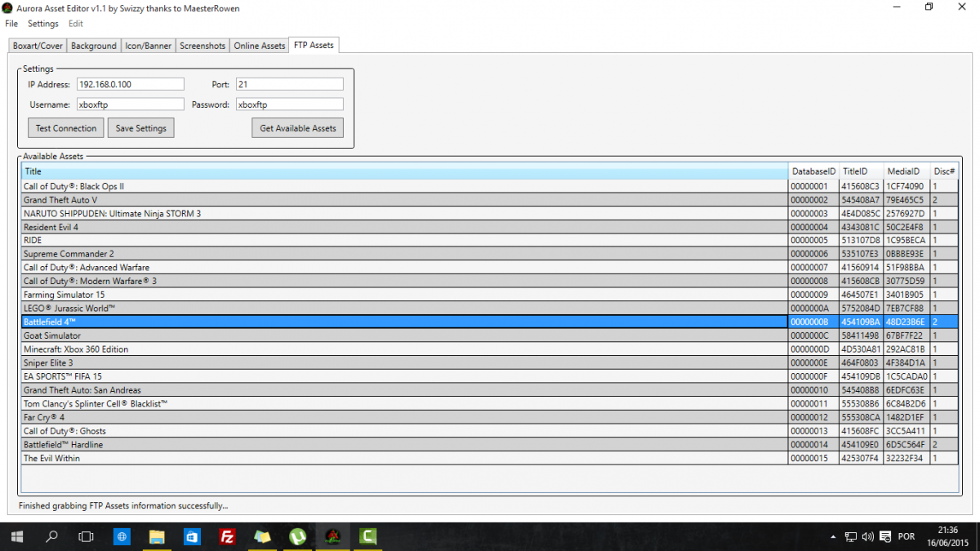This screenshot has height=551, width=980.
Task: Click the Port input field
Action: [x=289, y=84]
